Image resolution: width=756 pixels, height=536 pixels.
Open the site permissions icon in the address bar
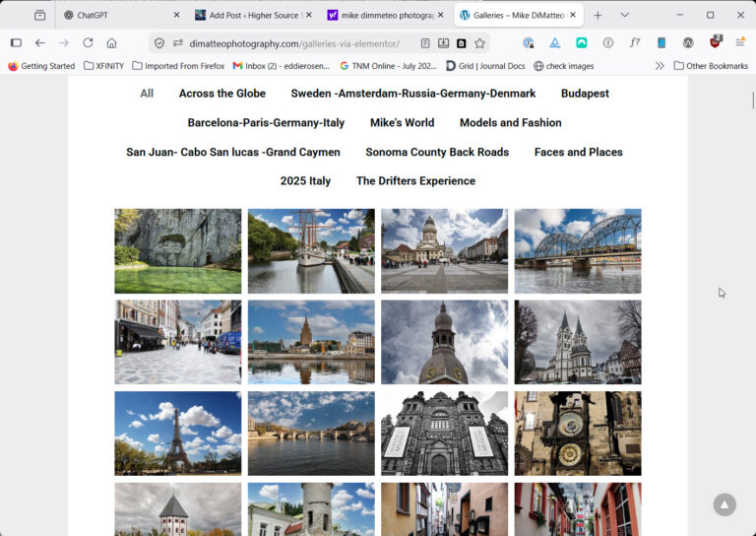coord(178,43)
